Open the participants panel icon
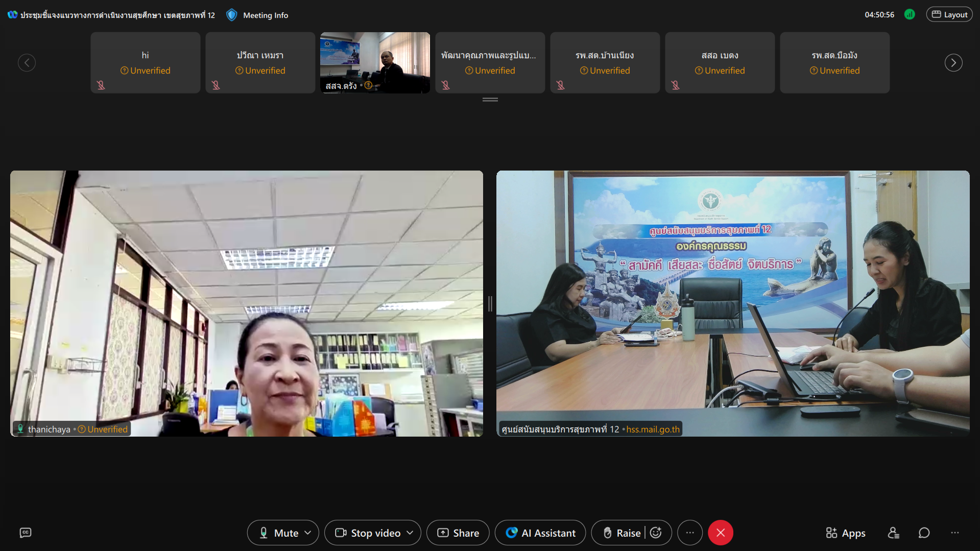Screen dimensions: 980x551 tap(893, 533)
